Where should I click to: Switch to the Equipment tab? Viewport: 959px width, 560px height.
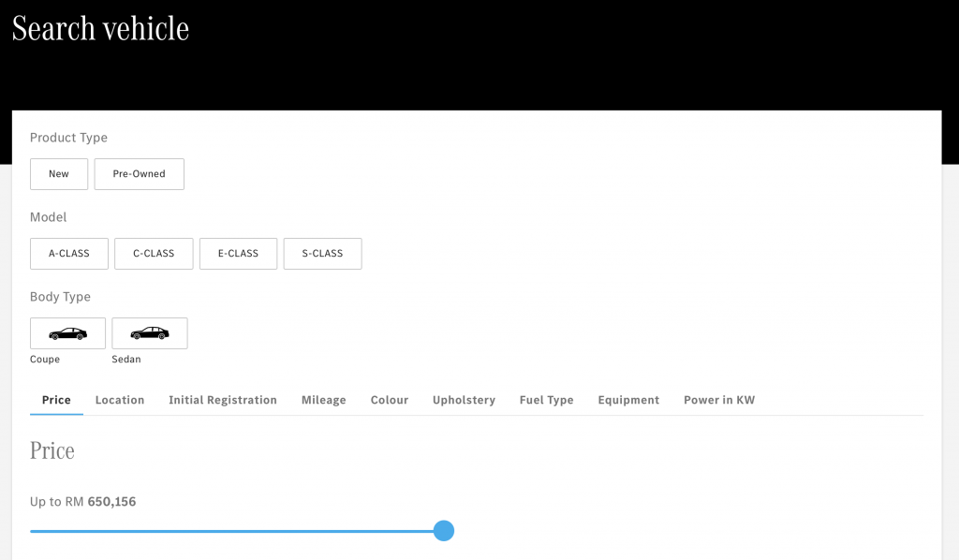[x=628, y=400]
